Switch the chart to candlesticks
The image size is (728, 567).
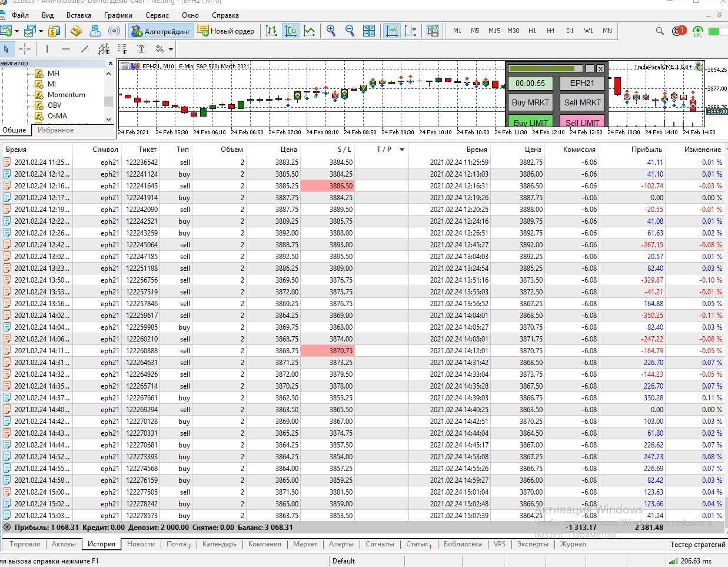291,31
